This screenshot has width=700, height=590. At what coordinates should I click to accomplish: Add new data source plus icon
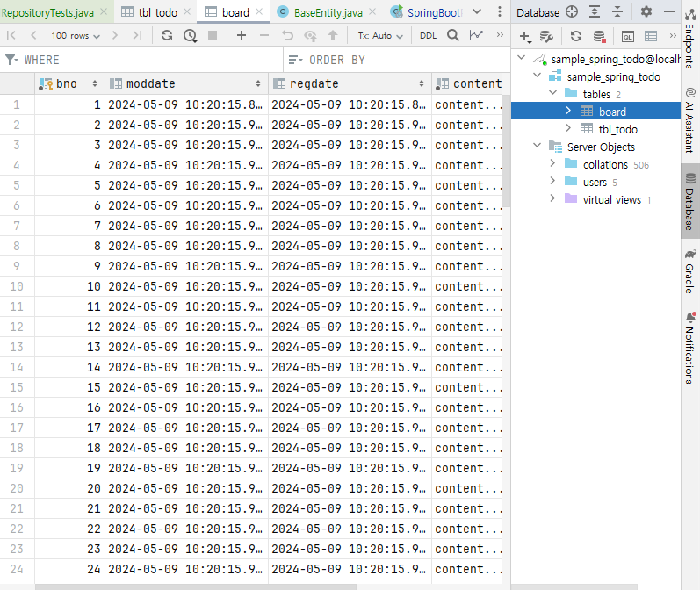pos(525,37)
